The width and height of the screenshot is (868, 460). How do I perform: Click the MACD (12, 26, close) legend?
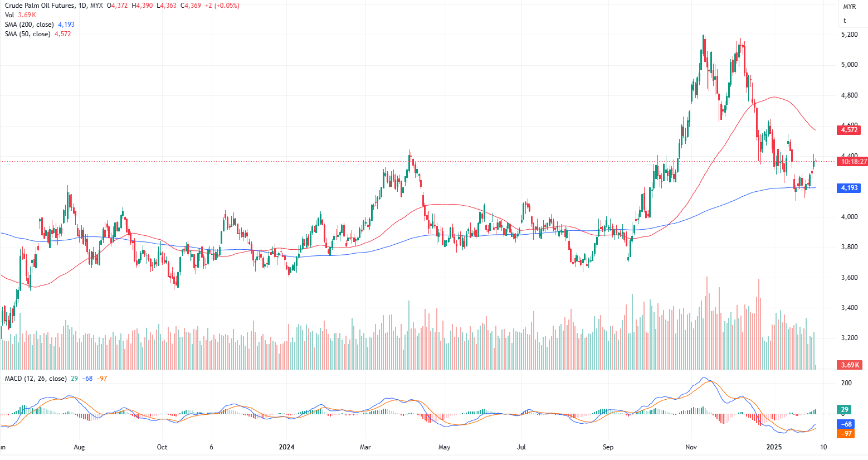(36, 379)
